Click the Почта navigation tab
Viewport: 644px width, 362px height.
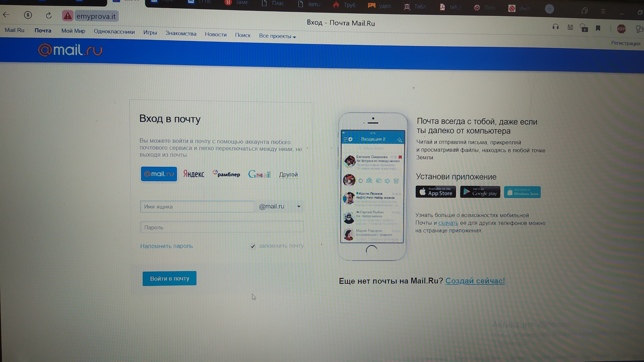42,30
